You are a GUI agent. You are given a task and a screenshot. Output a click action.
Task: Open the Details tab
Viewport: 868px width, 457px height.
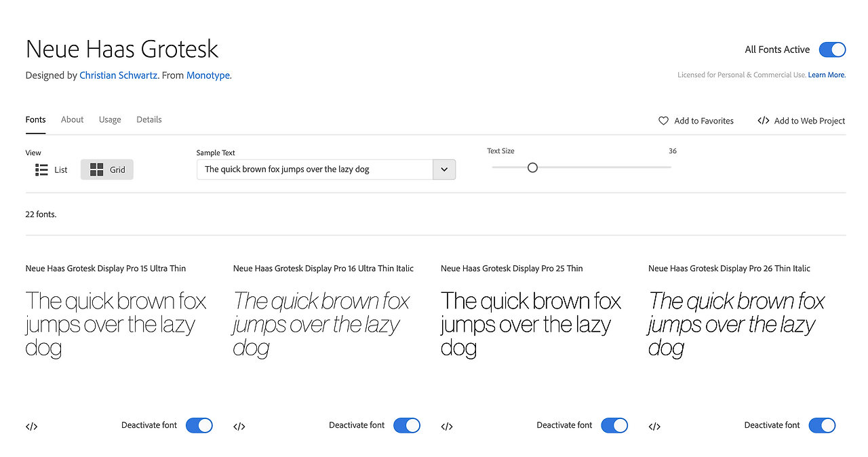[x=149, y=119]
